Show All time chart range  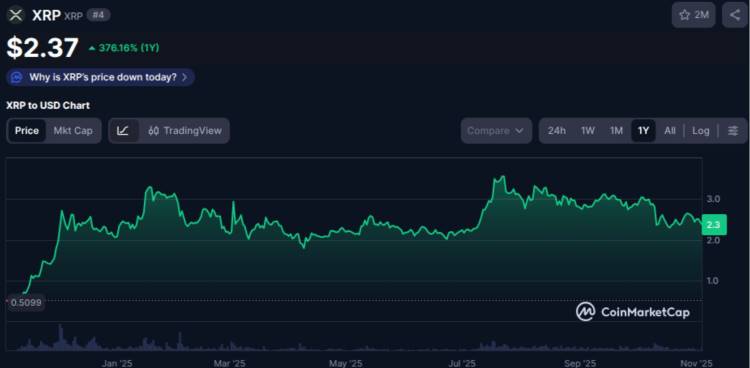coord(670,131)
